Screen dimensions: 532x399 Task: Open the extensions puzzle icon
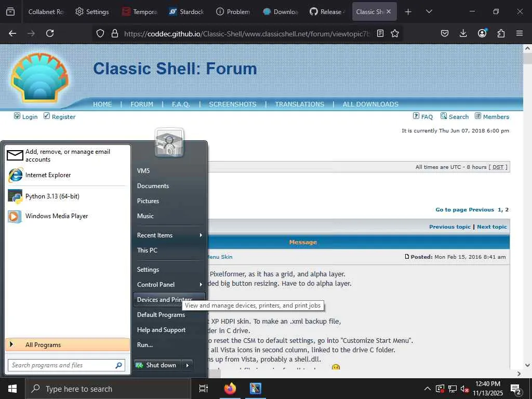(501, 33)
